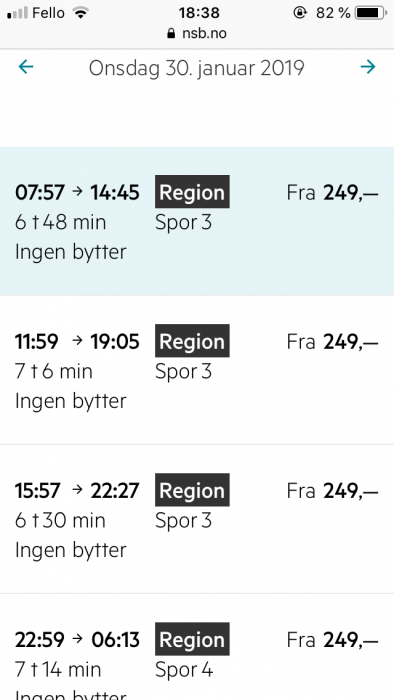This screenshot has height=700, width=394.
Task: Tap Fra 249 price on 15:57 train
Action: [x=332, y=491]
